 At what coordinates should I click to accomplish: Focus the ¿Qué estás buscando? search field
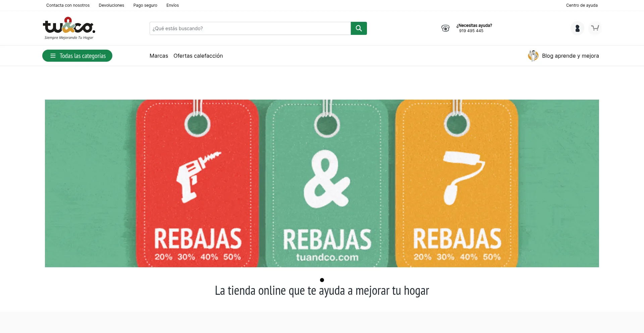coord(250,28)
